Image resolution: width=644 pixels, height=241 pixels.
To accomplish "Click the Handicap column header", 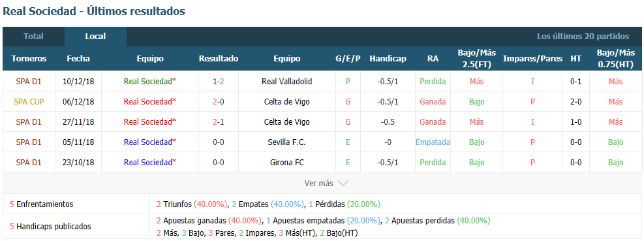I will point(388,58).
